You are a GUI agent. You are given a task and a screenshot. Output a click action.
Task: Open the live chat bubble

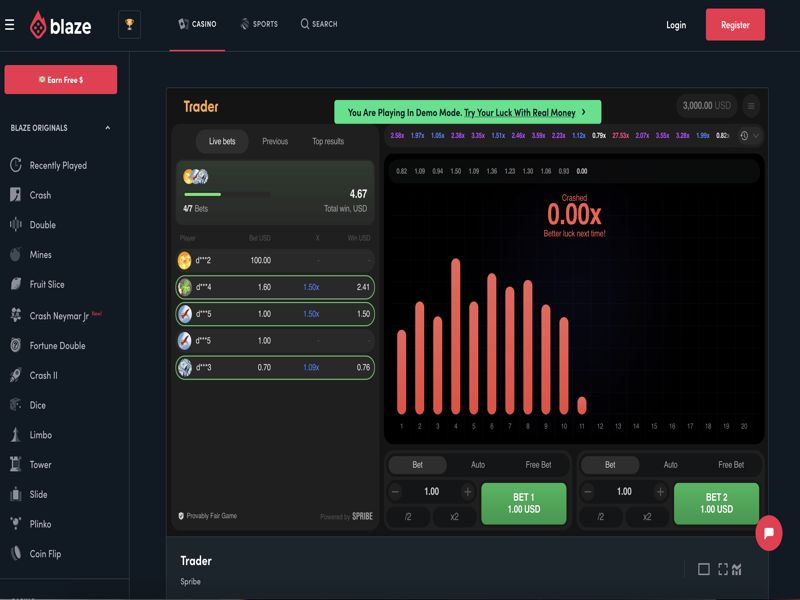(x=769, y=533)
